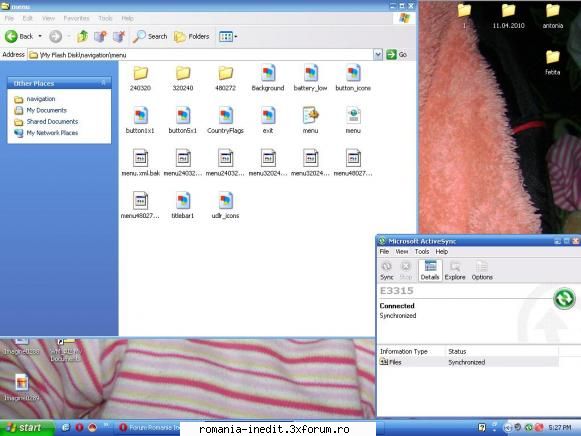Open ActiveSync View menu
Image resolution: width=581 pixels, height=436 pixels.
(x=402, y=252)
